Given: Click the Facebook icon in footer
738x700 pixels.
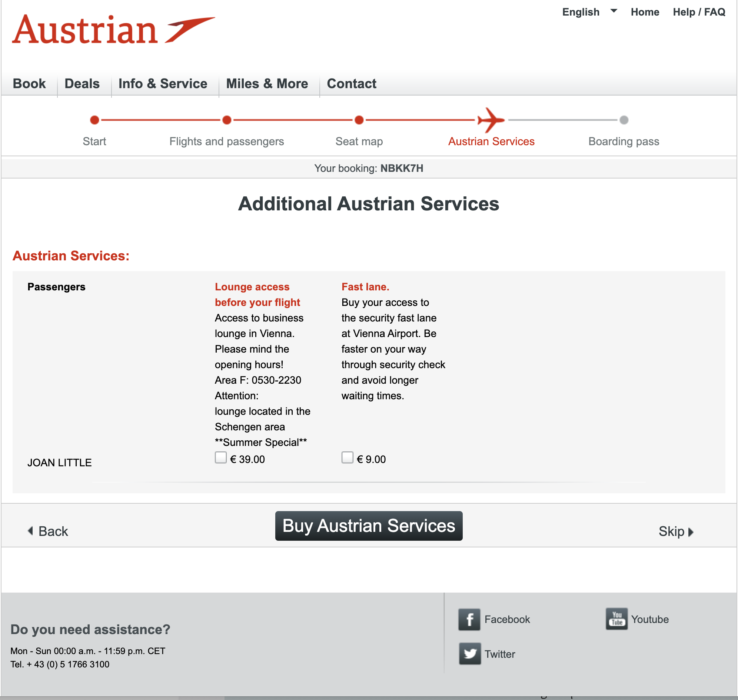Looking at the screenshot, I should pos(469,619).
